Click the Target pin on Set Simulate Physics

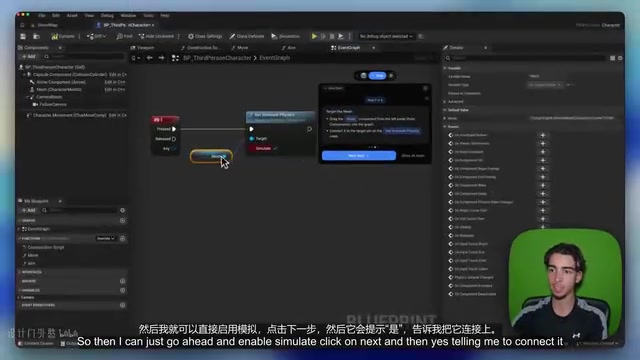coord(252,139)
